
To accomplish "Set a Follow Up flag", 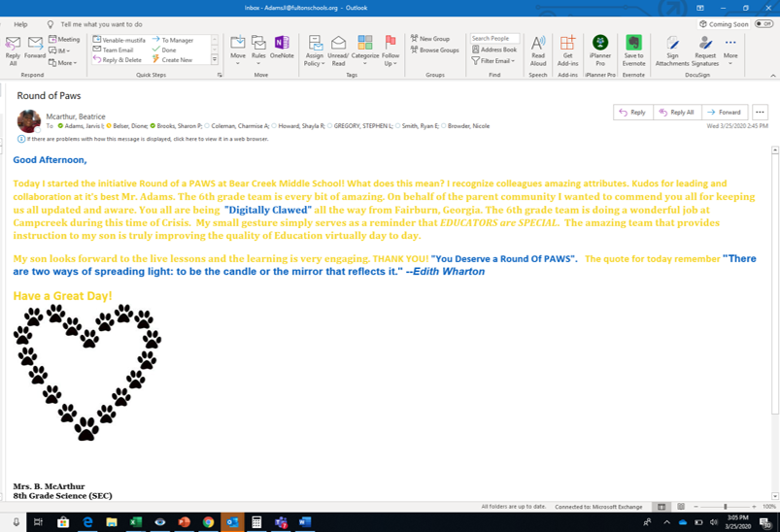I will [390, 50].
